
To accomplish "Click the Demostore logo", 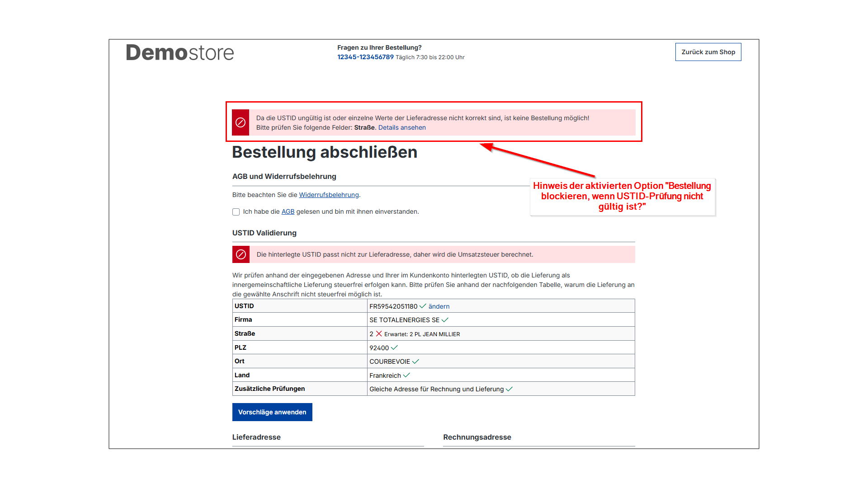I will (180, 52).
